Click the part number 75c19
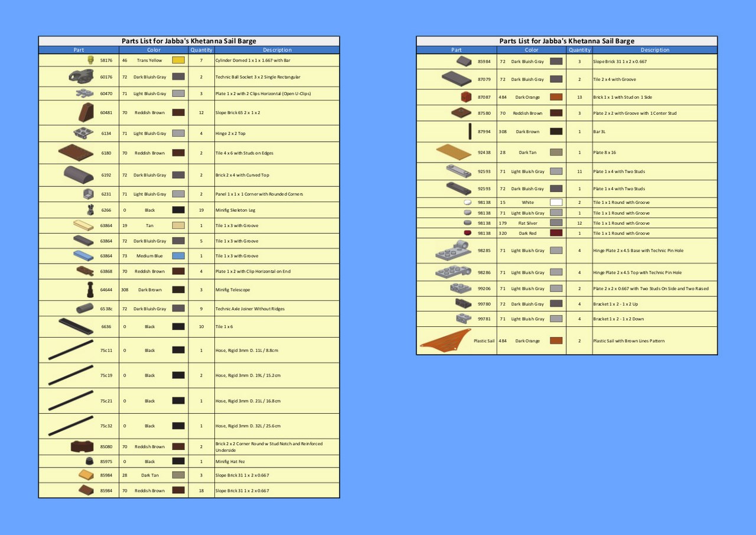The height and width of the screenshot is (535, 756). pos(106,375)
